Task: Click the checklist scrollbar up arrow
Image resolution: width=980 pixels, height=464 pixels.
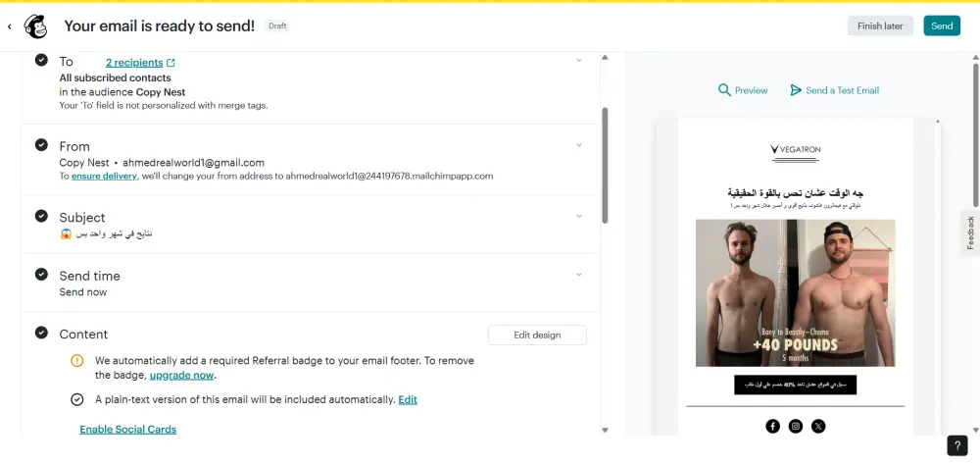Action: pyautogui.click(x=605, y=58)
